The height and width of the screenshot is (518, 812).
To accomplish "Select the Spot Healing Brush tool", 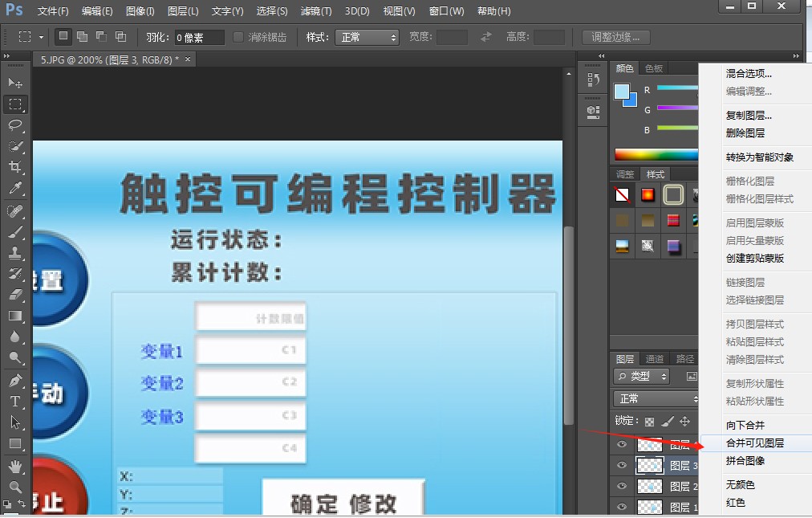I will [x=15, y=210].
